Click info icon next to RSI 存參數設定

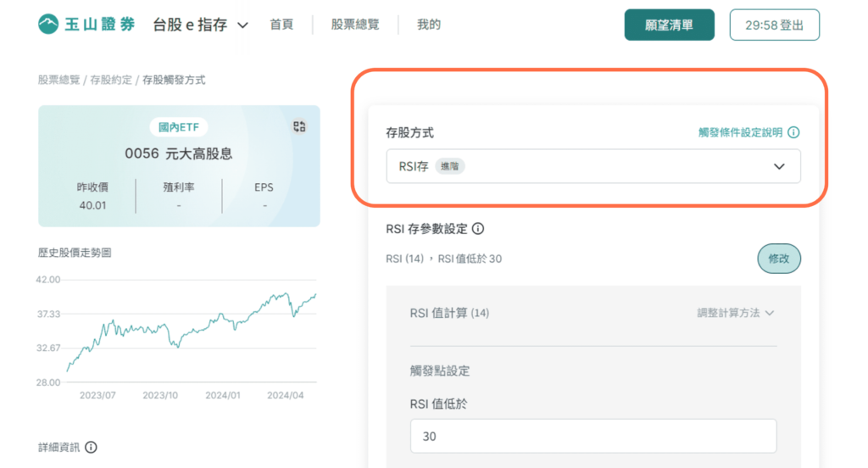point(478,229)
